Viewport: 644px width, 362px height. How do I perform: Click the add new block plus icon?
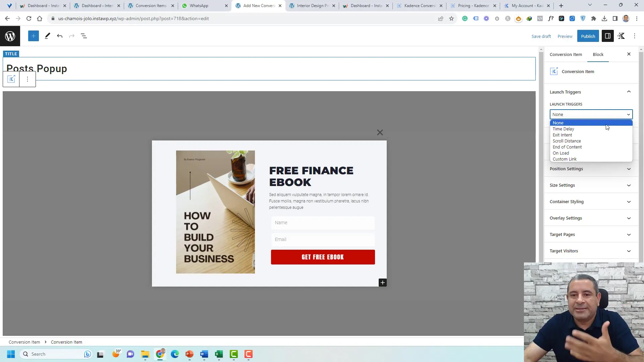click(x=33, y=36)
